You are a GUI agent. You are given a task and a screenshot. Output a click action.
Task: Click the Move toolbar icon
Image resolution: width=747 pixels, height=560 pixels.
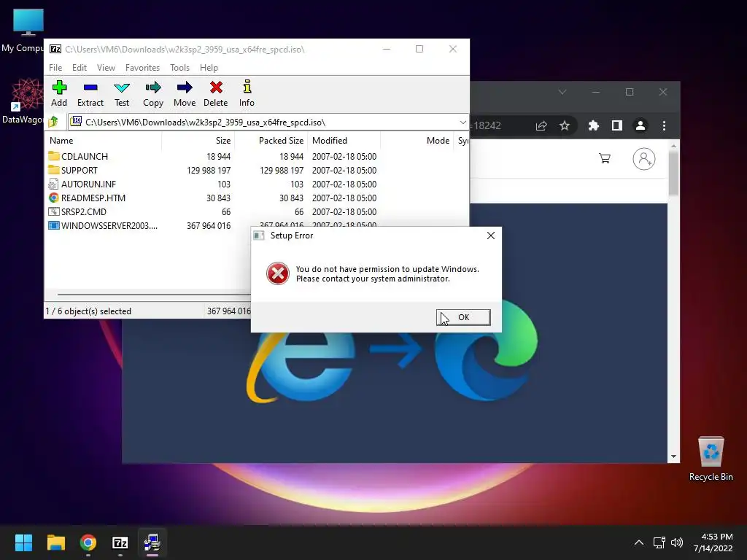[185, 93]
